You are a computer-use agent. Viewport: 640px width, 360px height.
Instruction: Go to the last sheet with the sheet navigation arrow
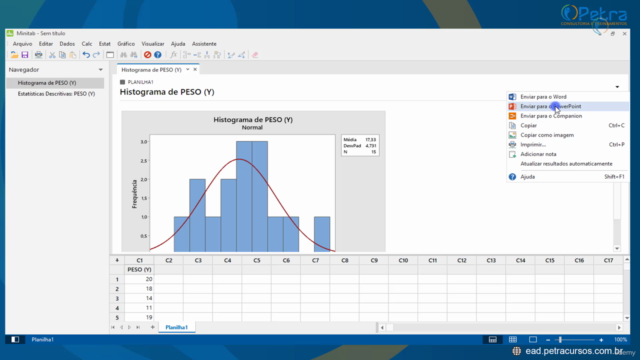tap(138, 327)
